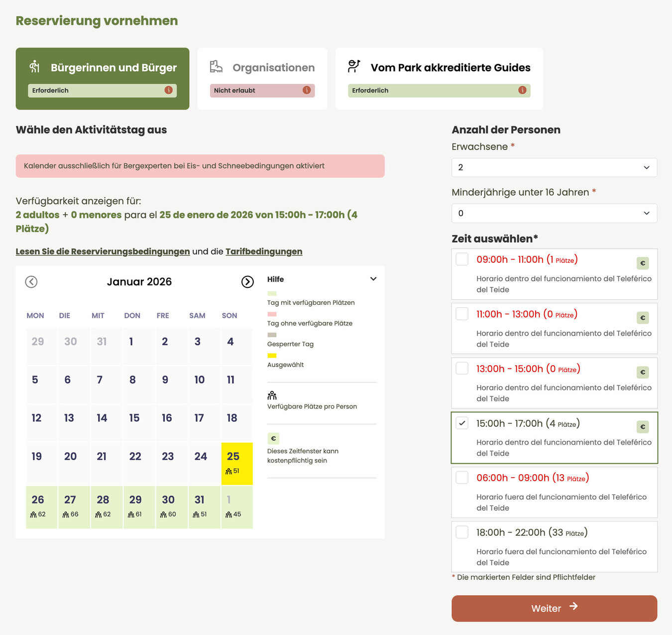Click info icon on Bürgerinnen und Bürger card

coord(169,90)
